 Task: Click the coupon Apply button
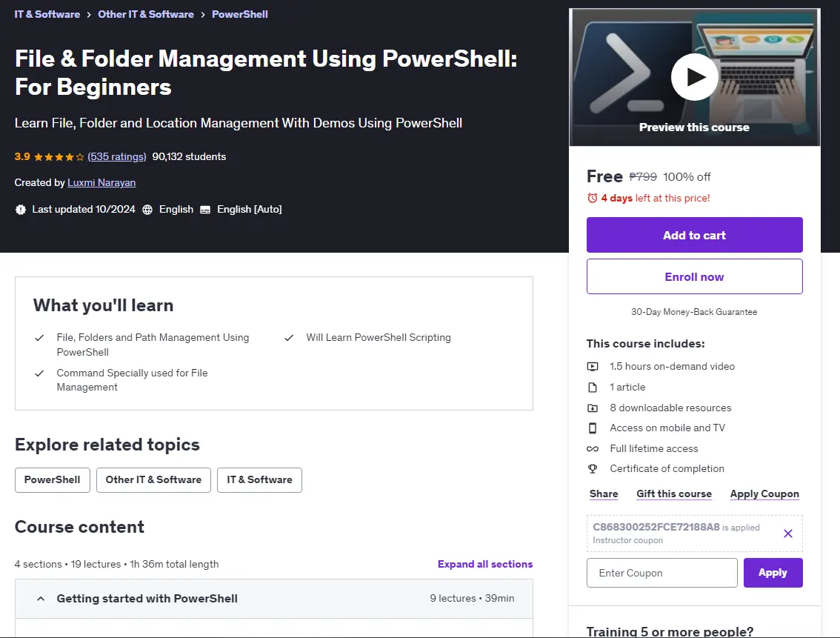click(x=773, y=573)
